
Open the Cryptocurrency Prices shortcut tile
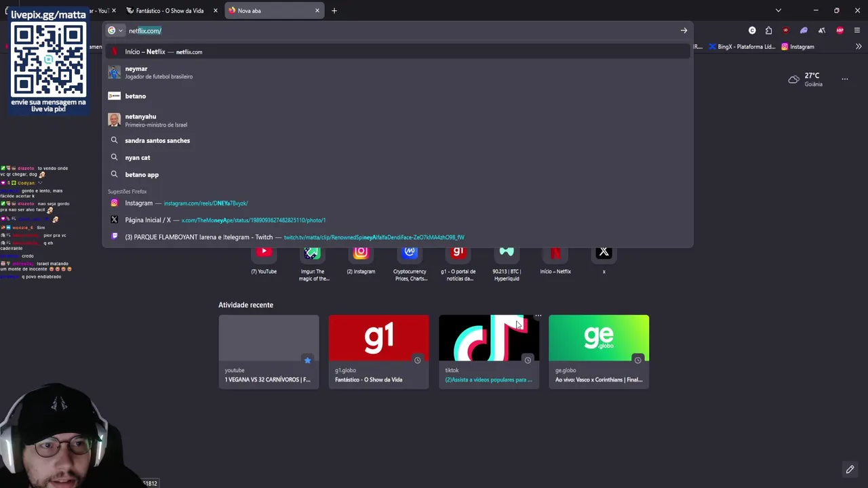(410, 263)
